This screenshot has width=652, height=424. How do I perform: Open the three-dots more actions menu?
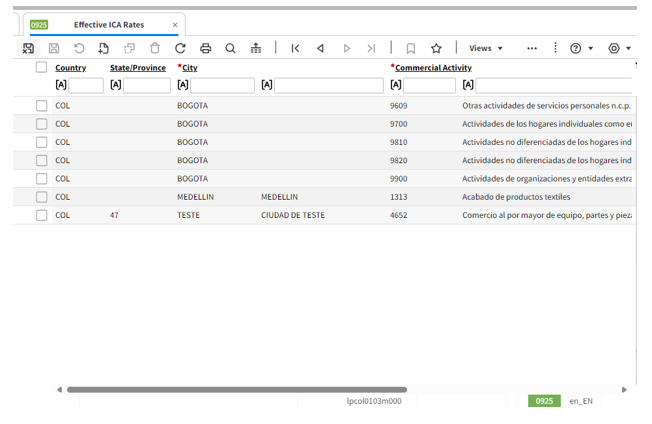coord(531,48)
